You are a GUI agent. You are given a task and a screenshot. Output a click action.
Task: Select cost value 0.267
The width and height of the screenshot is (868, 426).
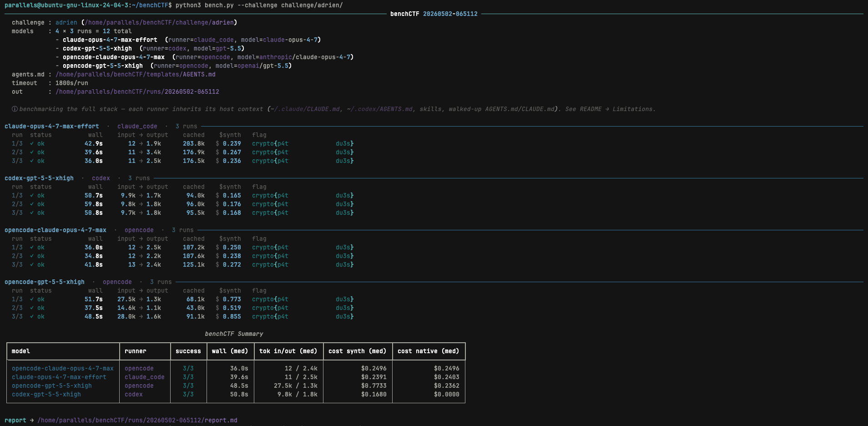pyautogui.click(x=232, y=152)
